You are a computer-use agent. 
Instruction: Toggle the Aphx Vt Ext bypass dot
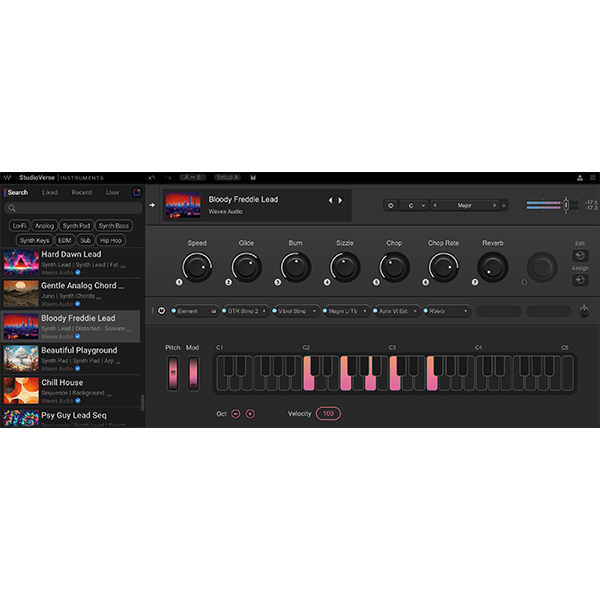375,311
